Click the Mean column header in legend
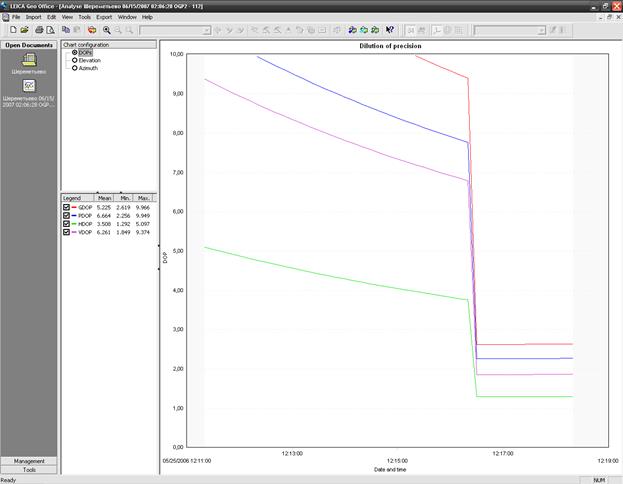This screenshot has height=484, width=623. 105,198
